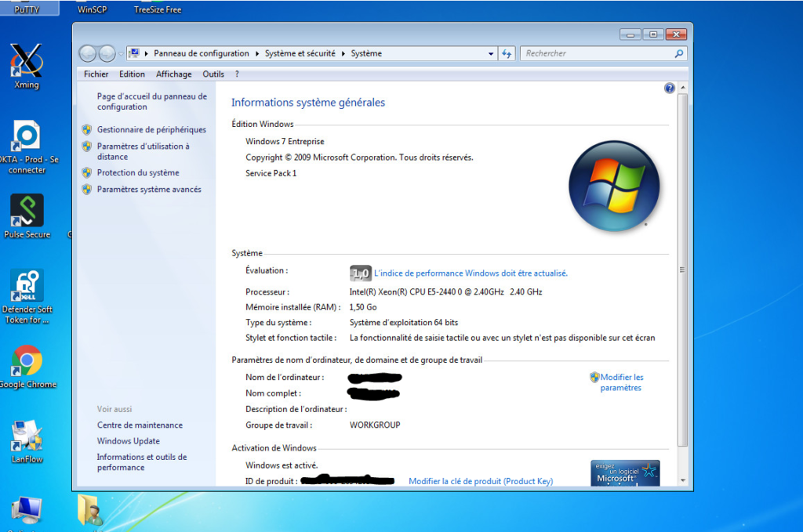Viewport: 803px width, 532px height.
Task: Click the scrollbar down arrow
Action: coord(683,480)
